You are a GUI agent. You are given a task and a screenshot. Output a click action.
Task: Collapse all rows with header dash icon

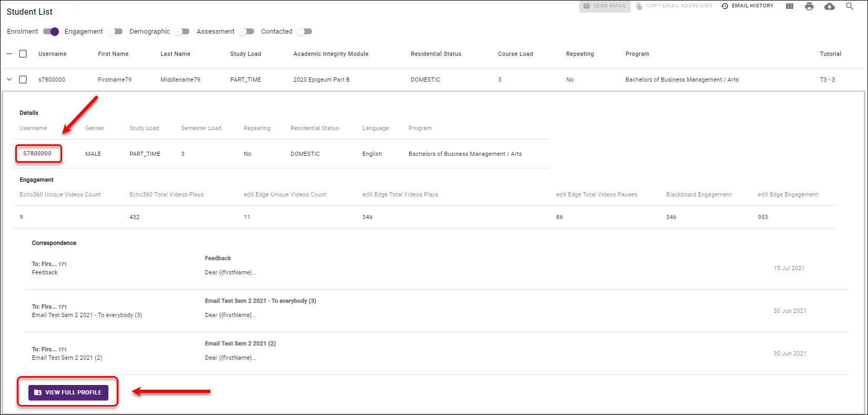tap(9, 54)
